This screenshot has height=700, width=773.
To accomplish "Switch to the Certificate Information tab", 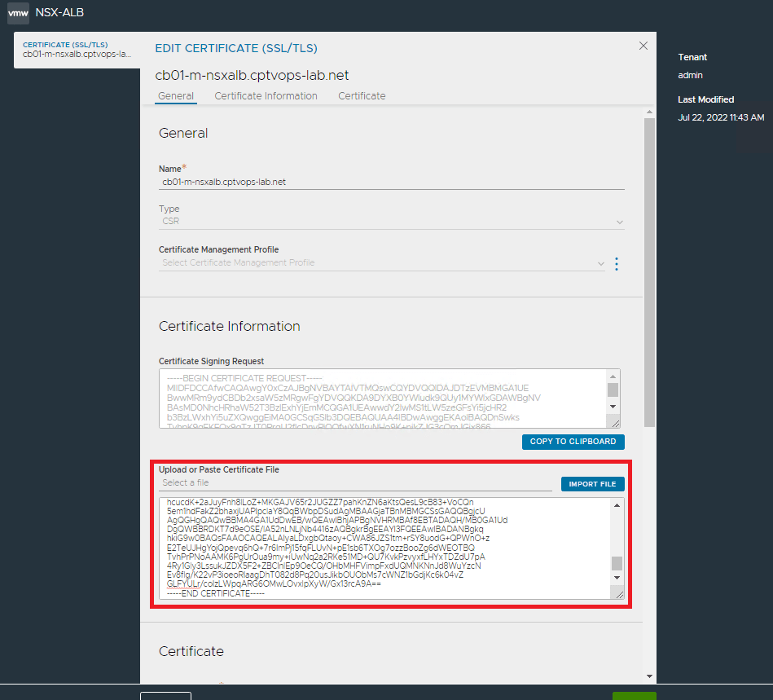I will click(x=266, y=96).
